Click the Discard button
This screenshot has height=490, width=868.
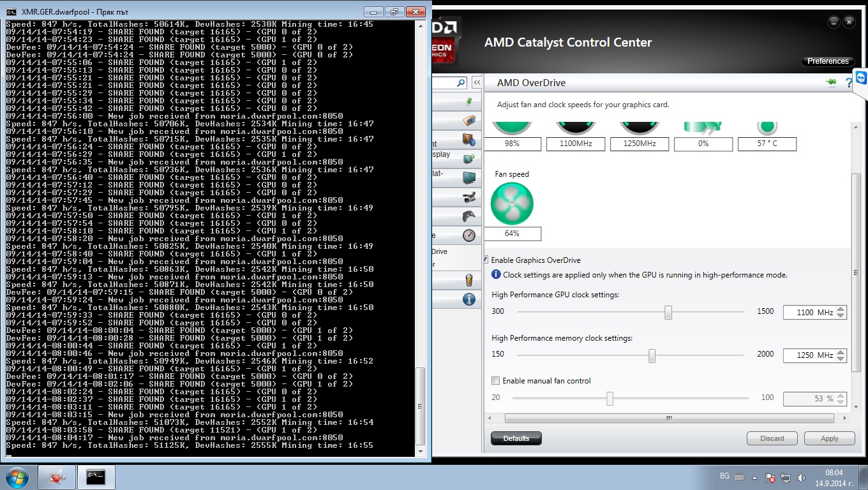click(772, 438)
